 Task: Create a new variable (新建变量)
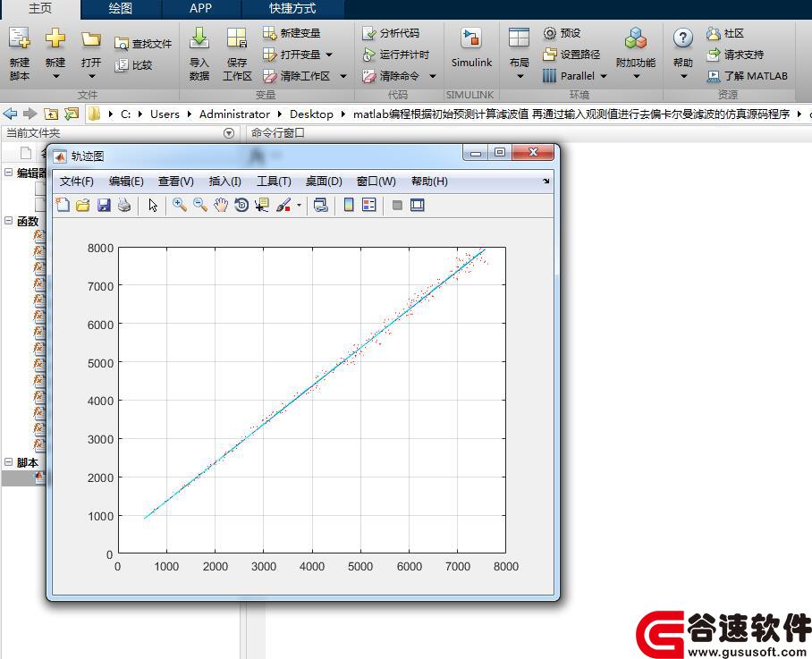(292, 33)
